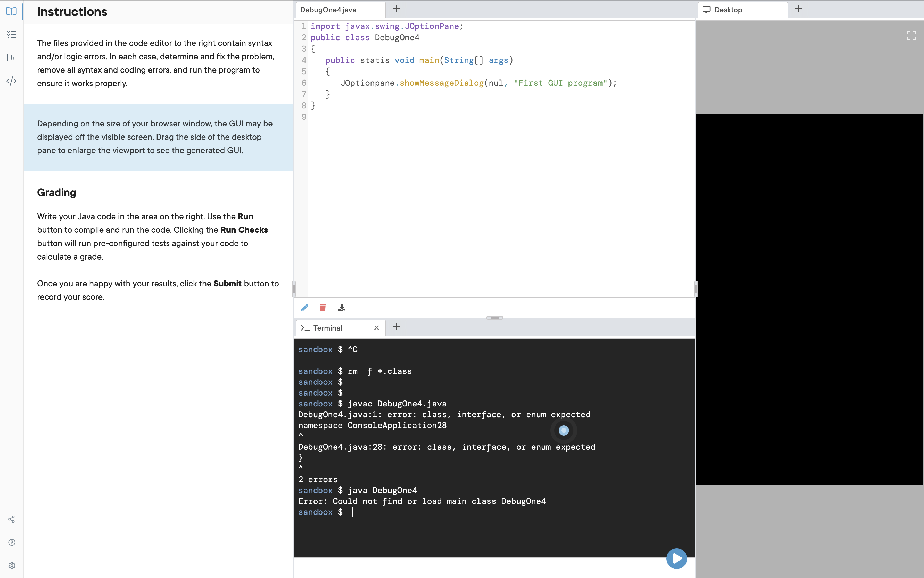924x578 pixels.
Task: Click the splitter handle between instructions and editor
Action: 294,289
